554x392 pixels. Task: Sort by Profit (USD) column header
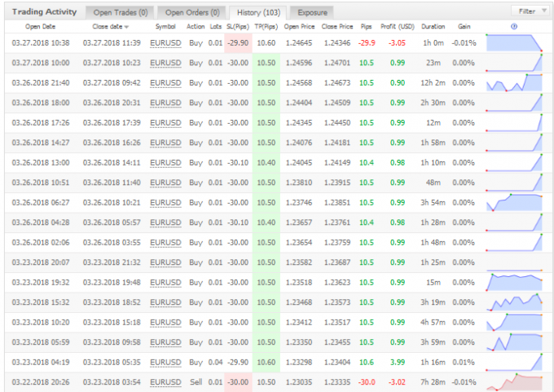click(x=398, y=27)
